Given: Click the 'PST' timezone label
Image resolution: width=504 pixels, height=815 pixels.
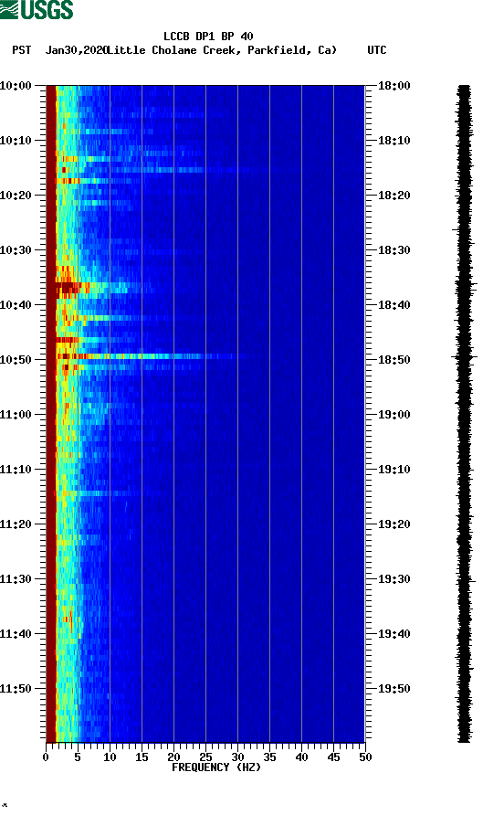Looking at the screenshot, I should [22, 50].
